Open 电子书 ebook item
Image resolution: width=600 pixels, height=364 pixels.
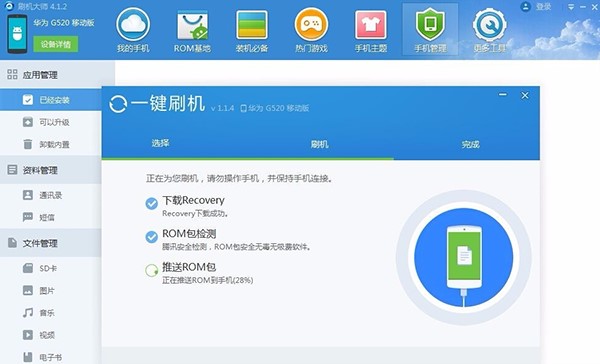pyautogui.click(x=51, y=357)
